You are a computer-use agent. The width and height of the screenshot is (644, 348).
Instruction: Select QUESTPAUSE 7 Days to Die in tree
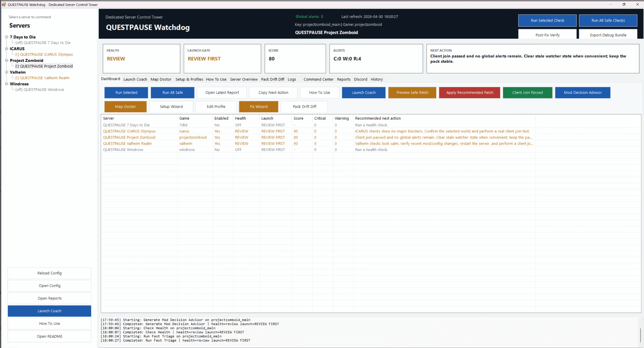coord(43,43)
